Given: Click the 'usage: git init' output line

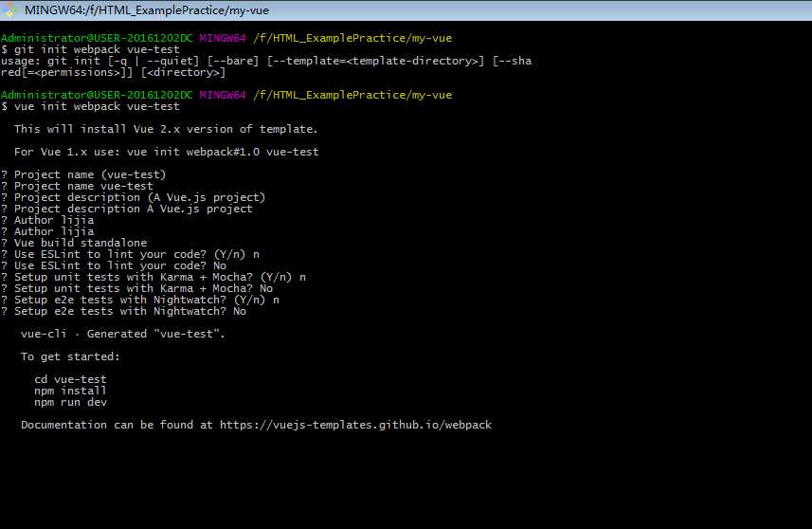Looking at the screenshot, I should [266, 61].
